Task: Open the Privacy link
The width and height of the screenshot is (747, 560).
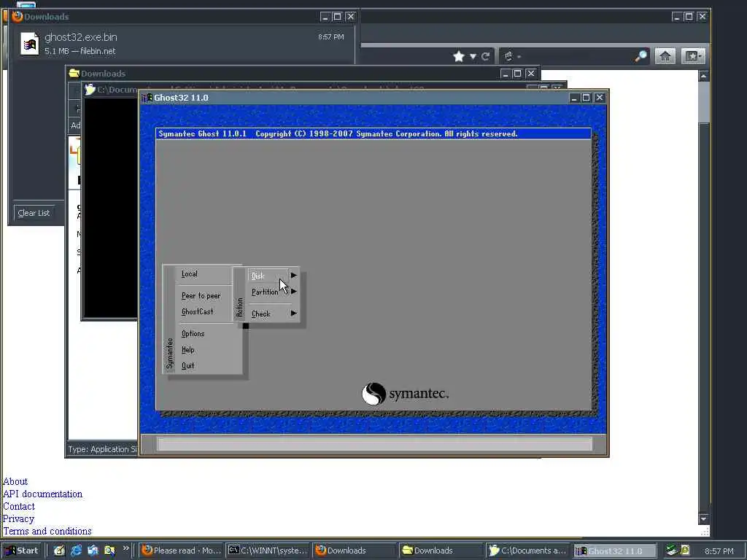Action: (18, 518)
